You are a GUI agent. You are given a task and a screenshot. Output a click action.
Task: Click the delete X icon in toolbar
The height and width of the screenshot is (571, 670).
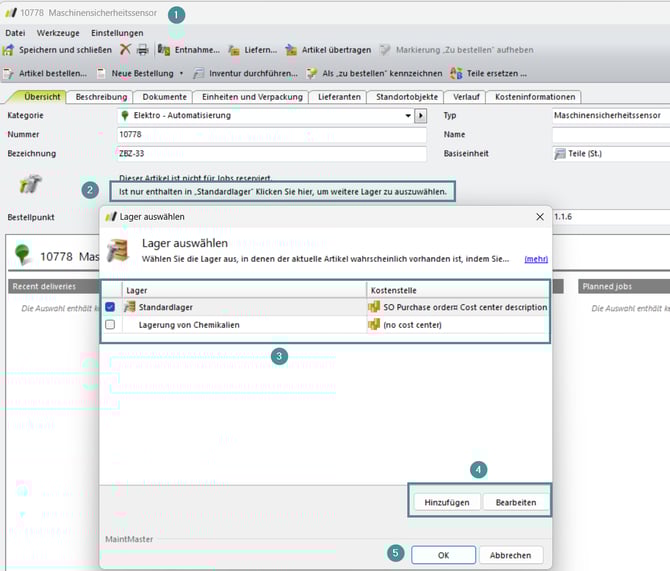point(125,50)
